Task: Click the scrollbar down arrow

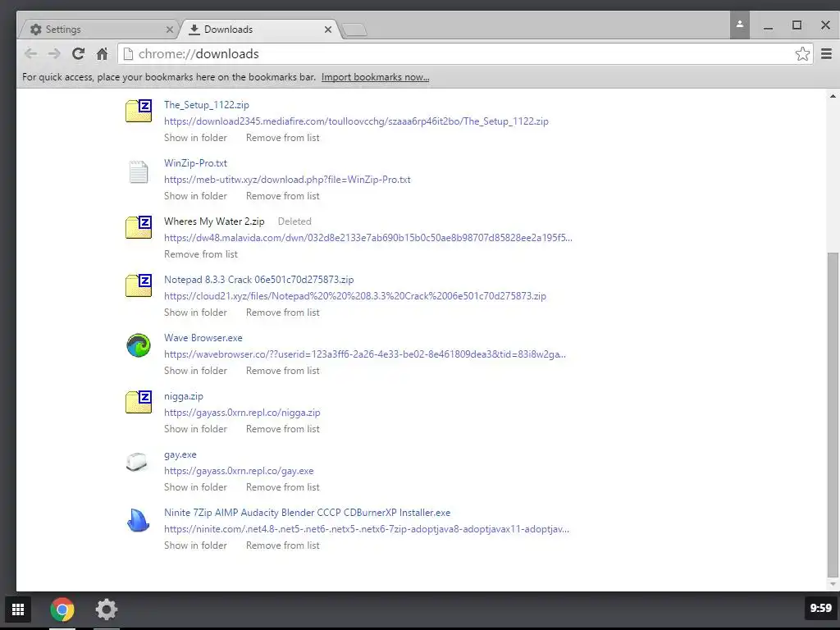Action: pos(833,584)
